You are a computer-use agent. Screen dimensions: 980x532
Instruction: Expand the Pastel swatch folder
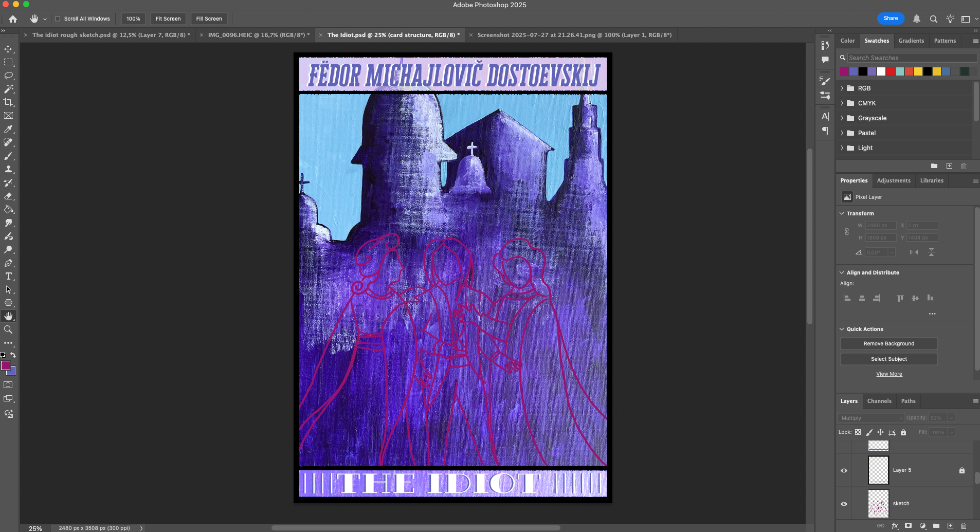click(842, 133)
